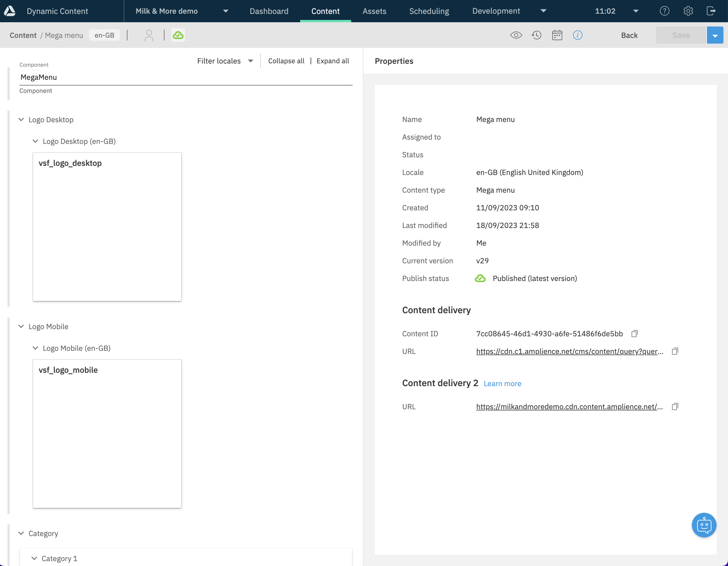Click the scheduling calendar icon

click(x=557, y=35)
